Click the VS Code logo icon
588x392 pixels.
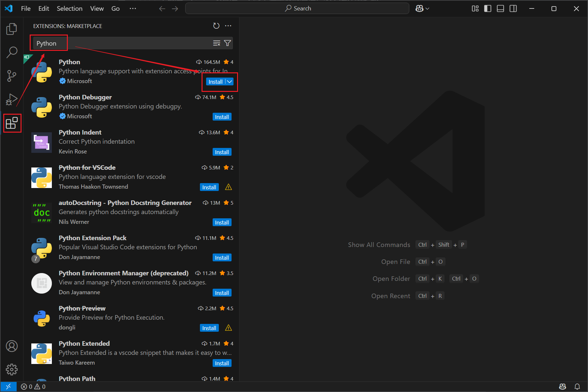[x=9, y=8]
